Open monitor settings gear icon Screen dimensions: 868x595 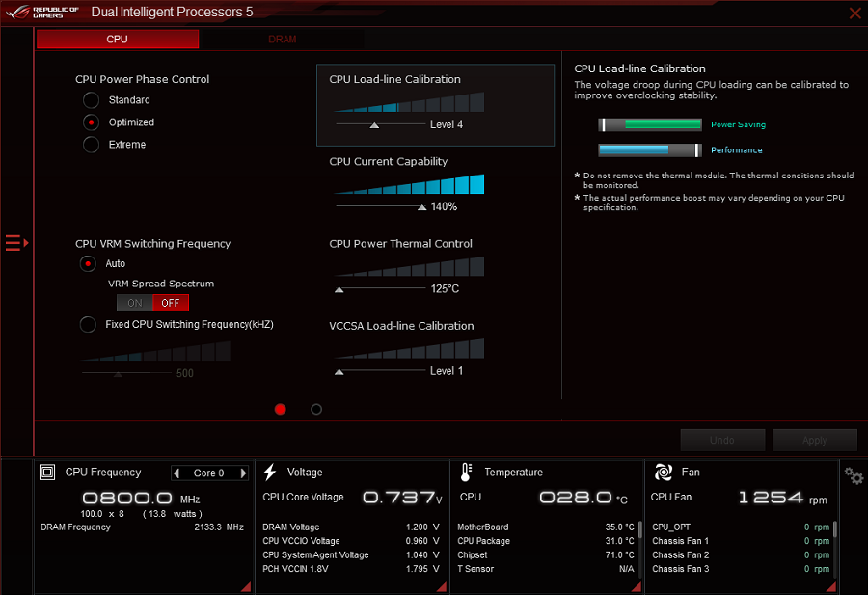[854, 475]
